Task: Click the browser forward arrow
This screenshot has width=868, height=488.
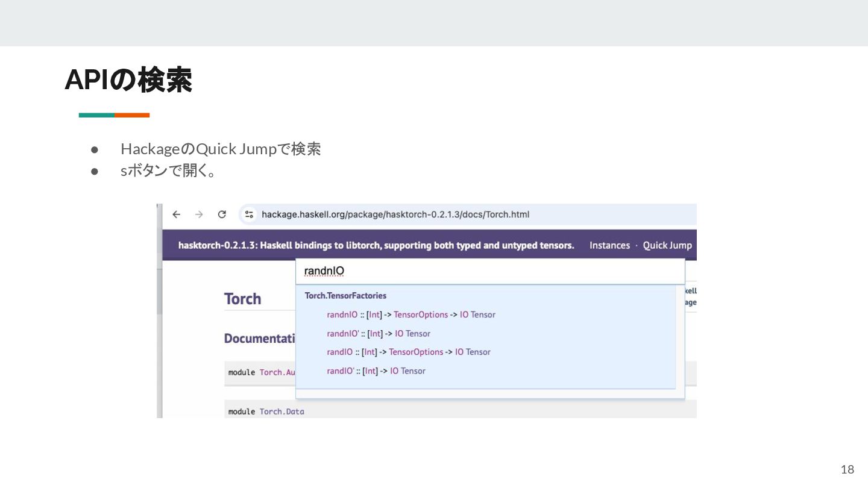Action: [x=199, y=214]
